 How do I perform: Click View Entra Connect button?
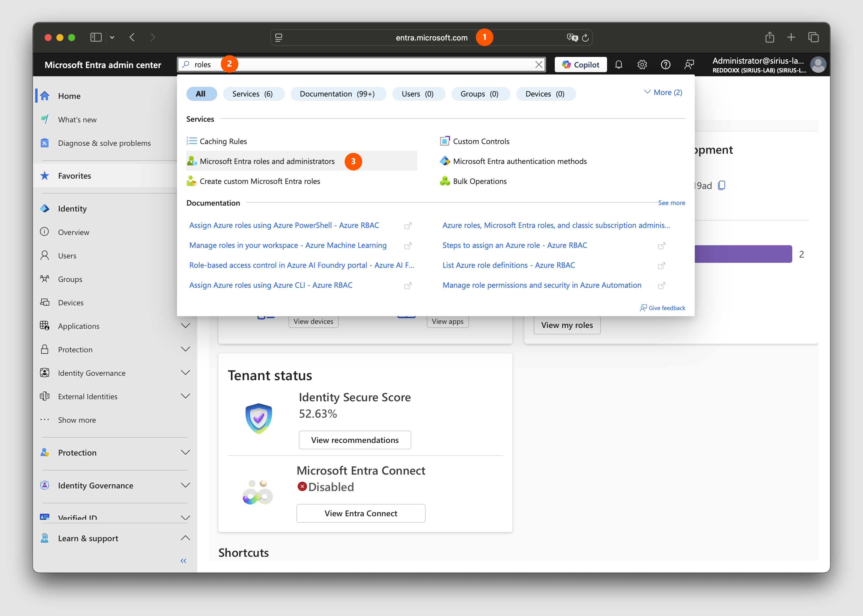[x=360, y=513]
